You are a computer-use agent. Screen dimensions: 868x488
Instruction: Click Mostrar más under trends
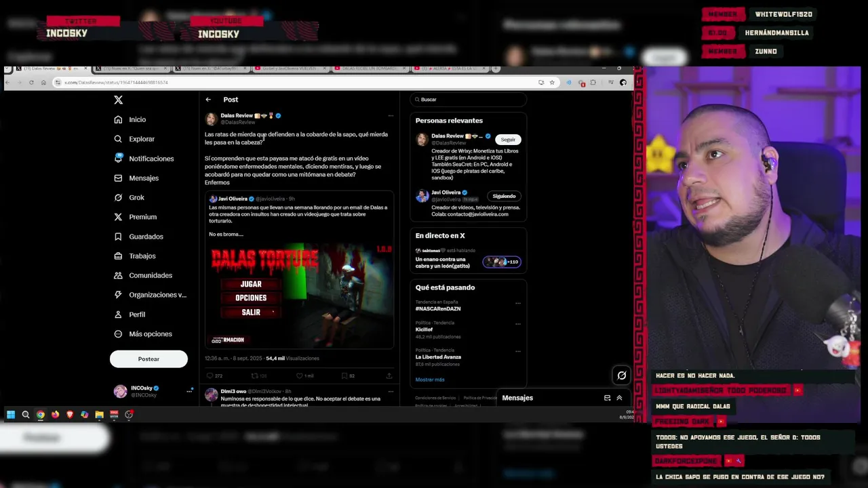(x=430, y=380)
